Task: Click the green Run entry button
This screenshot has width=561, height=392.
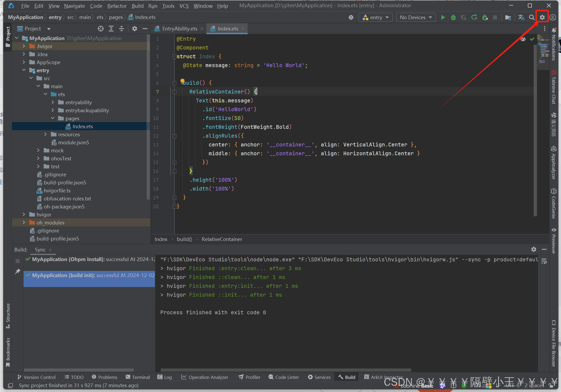Action: click(443, 17)
